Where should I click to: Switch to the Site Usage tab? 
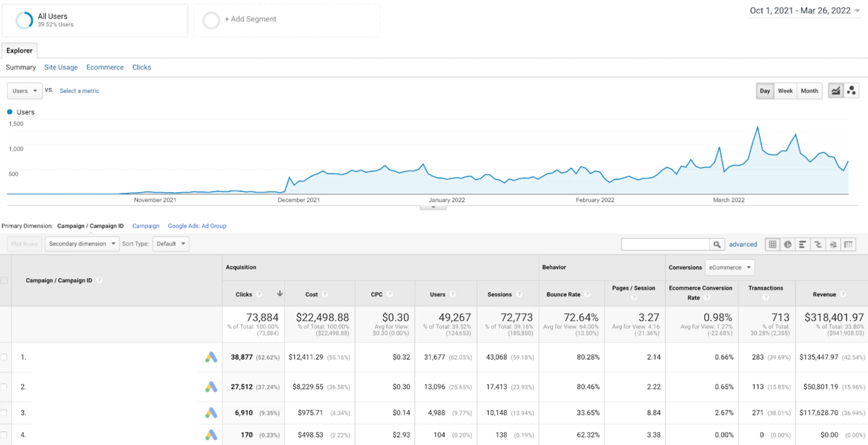(x=61, y=67)
